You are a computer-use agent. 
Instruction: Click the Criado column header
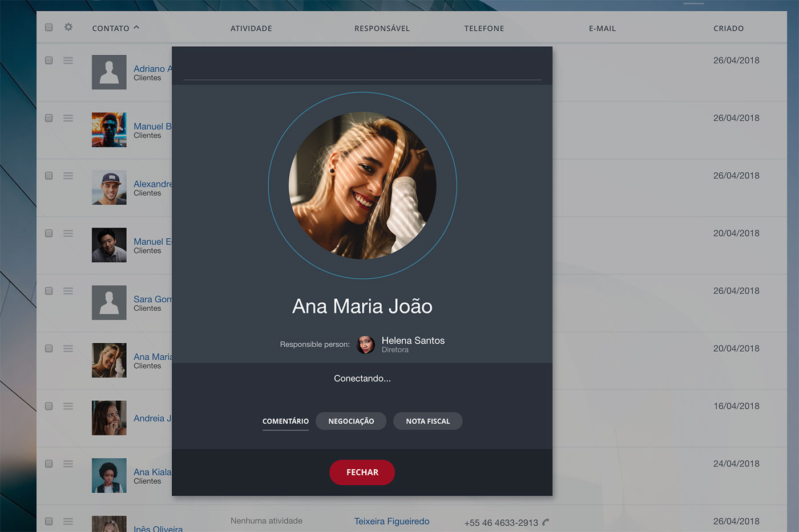click(728, 29)
